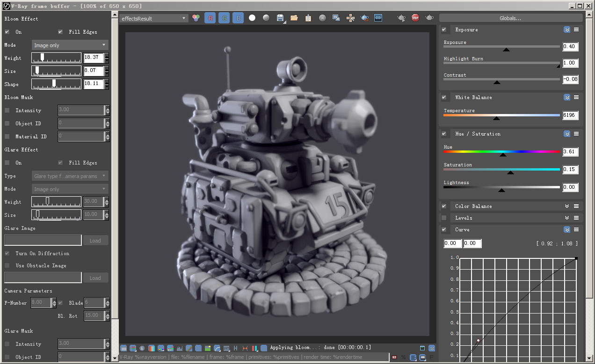Enable track mouse while rendering
The height and width of the screenshot is (364, 595).
pyautogui.click(x=350, y=18)
